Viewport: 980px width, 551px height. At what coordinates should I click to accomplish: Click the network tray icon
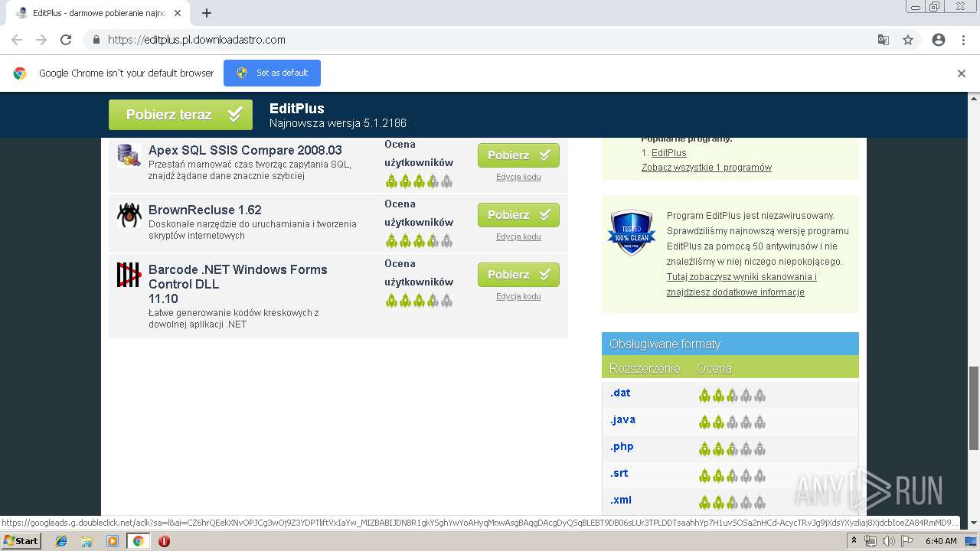(x=871, y=541)
